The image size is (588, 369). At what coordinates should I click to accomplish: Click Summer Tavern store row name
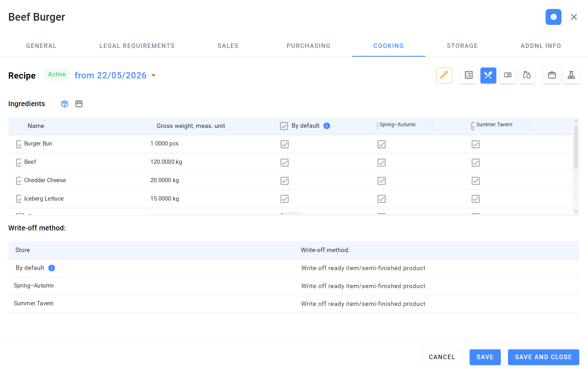34,304
